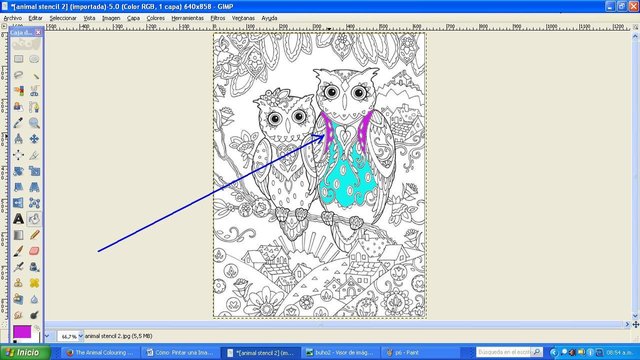Screen dimensions: 640x360
Task: Select the Cage Transform tool
Action: [34, 203]
